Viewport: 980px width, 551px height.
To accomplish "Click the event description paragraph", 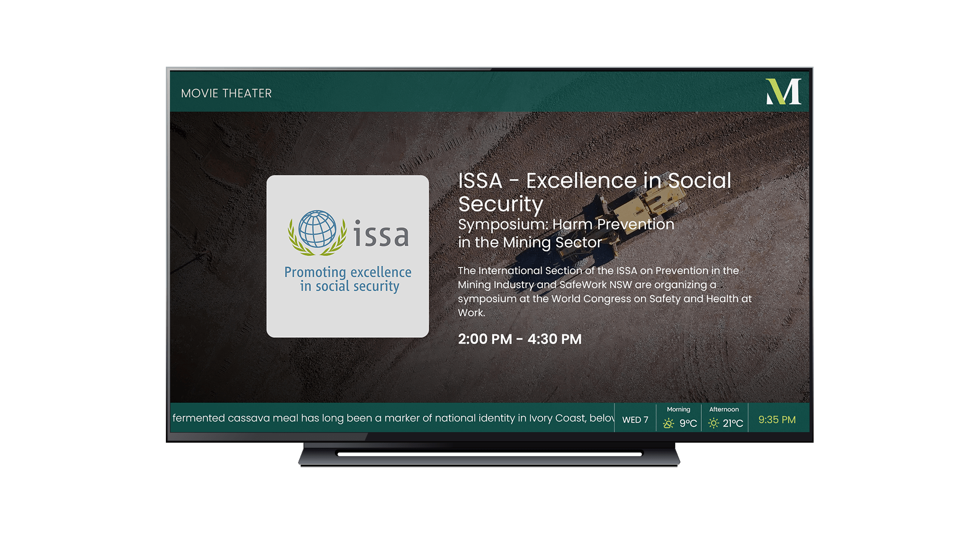I will (605, 291).
